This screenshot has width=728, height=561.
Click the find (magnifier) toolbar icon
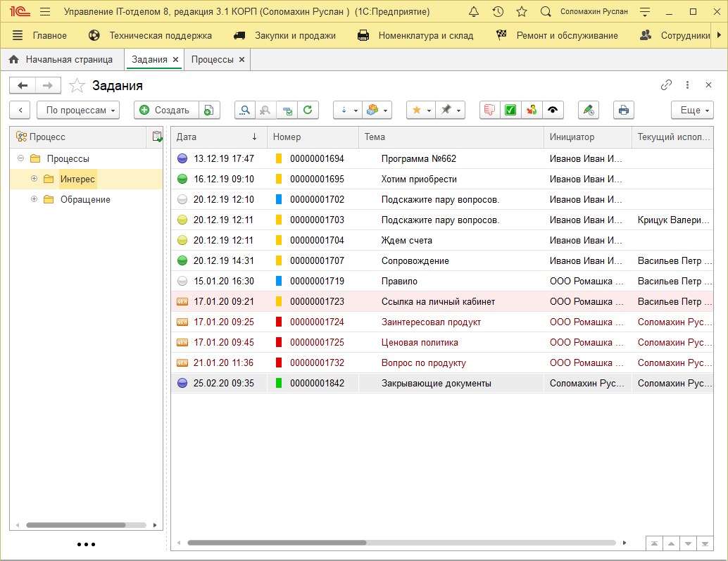pyautogui.click(x=244, y=110)
